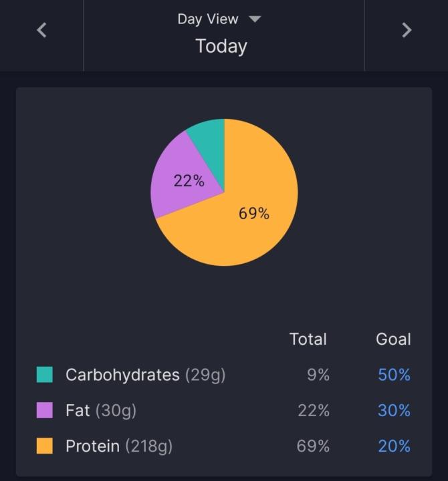Click the Goal column header

(x=393, y=339)
